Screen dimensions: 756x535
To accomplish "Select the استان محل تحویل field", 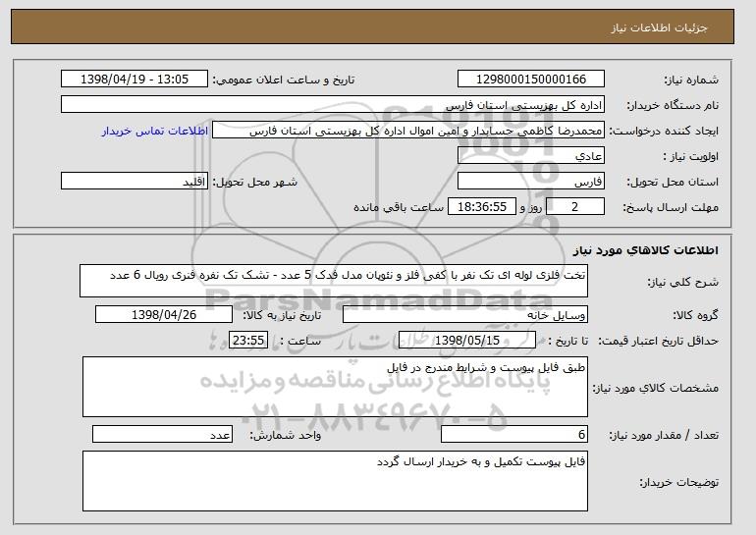I will click(x=531, y=182).
